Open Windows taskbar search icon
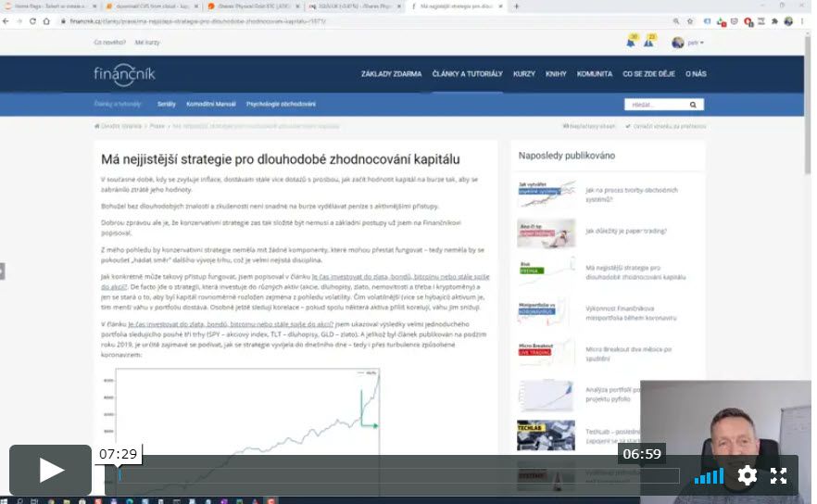817x504 pixels. click(19, 501)
